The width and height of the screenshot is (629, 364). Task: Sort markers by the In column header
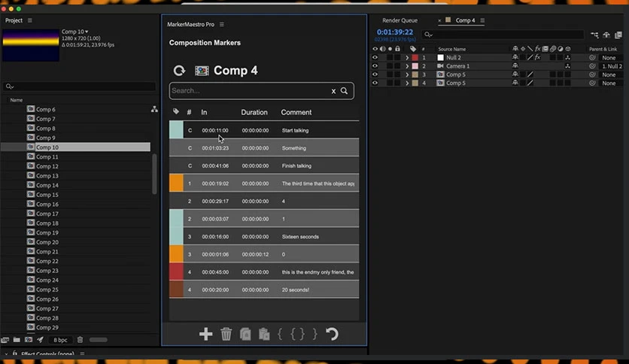(x=204, y=112)
